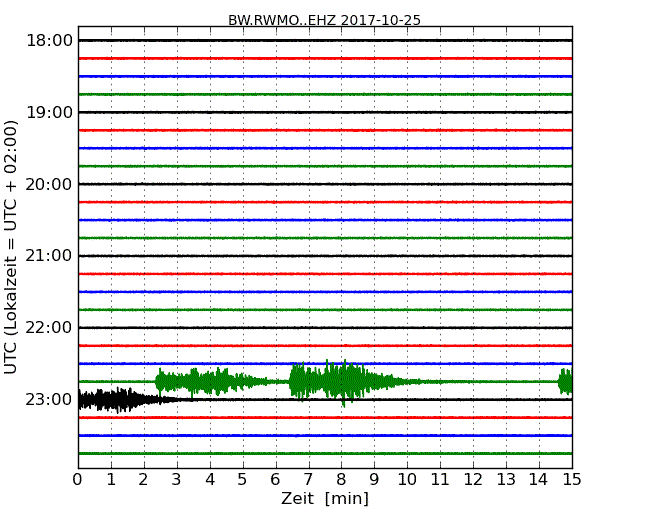Image resolution: width=650 pixels, height=520 pixels.
Task: Click the x-axis tick label 0
Action: pyautogui.click(x=78, y=479)
